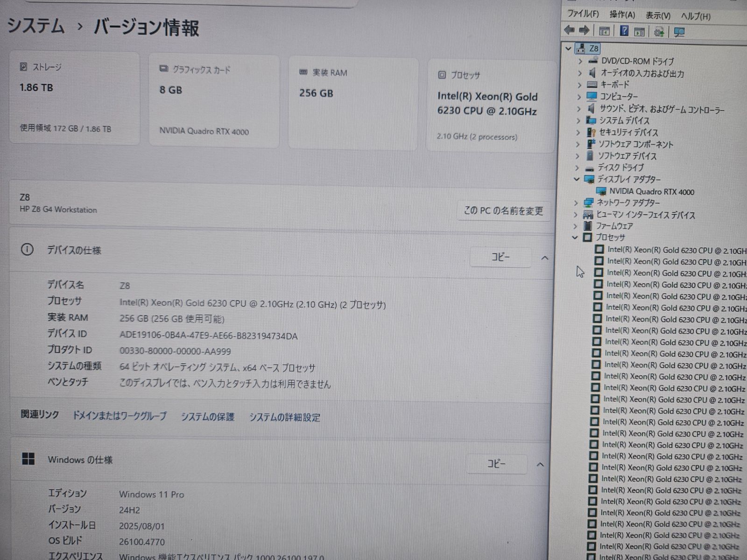Click the Device Manager back arrow icon
The height and width of the screenshot is (560, 747).
pos(569,31)
